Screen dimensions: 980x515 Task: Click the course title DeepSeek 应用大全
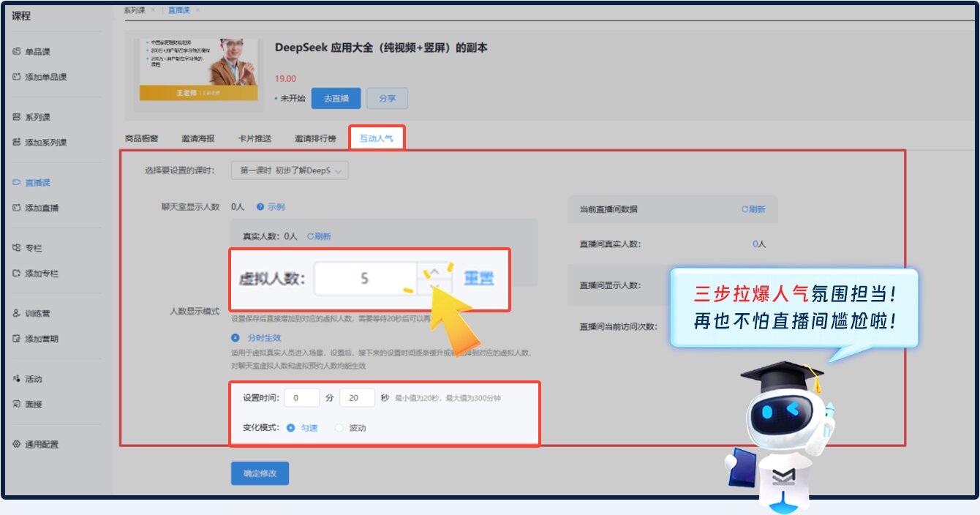381,48
